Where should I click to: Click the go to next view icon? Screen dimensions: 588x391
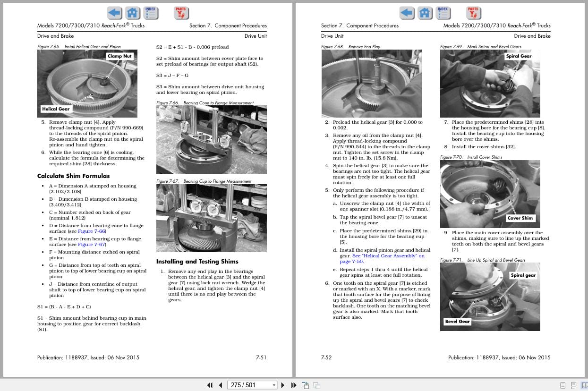tap(317, 385)
